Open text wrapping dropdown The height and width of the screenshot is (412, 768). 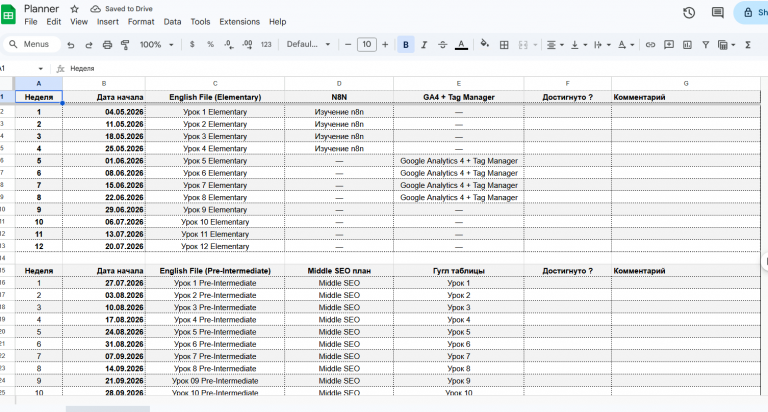[x=601, y=45]
